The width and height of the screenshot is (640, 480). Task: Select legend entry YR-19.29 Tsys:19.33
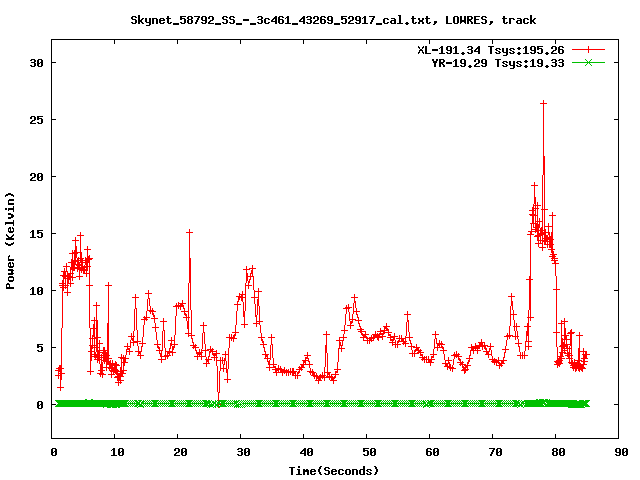(x=498, y=63)
